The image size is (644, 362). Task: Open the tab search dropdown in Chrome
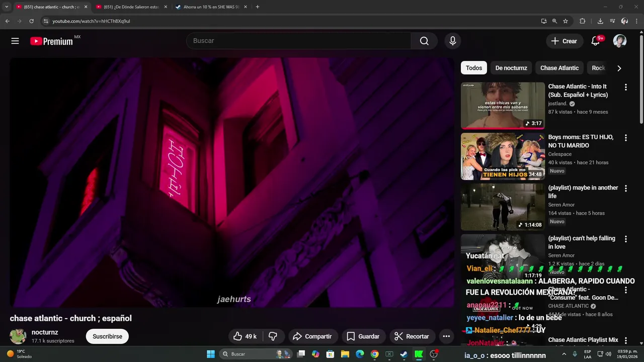(x=7, y=7)
